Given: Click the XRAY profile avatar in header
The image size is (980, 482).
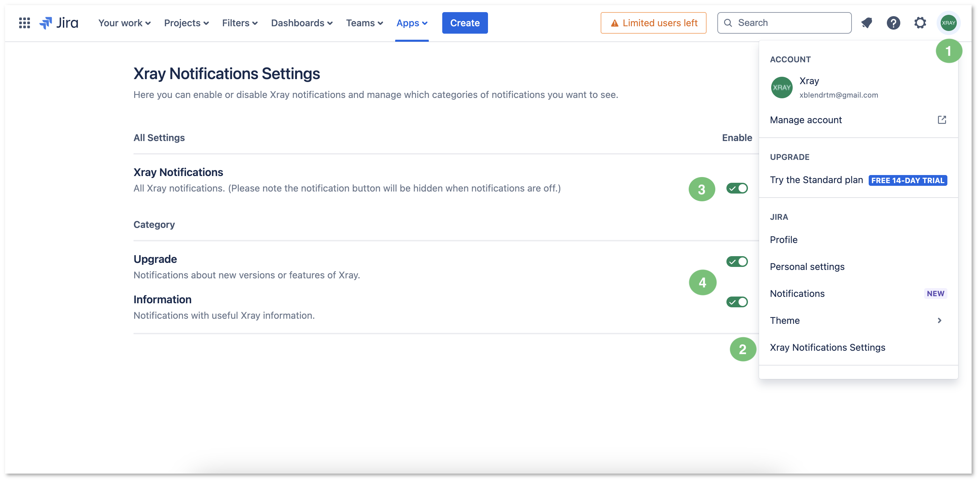Looking at the screenshot, I should (x=948, y=23).
